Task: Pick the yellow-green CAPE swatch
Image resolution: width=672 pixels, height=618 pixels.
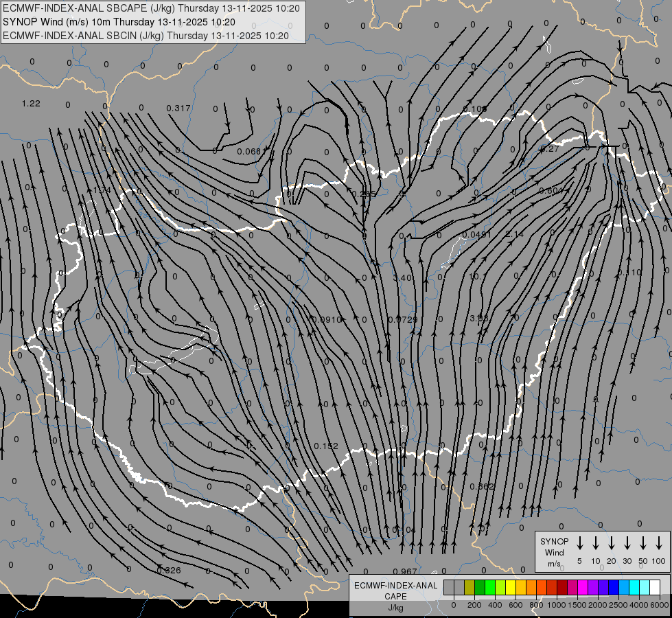Action: coord(500,588)
